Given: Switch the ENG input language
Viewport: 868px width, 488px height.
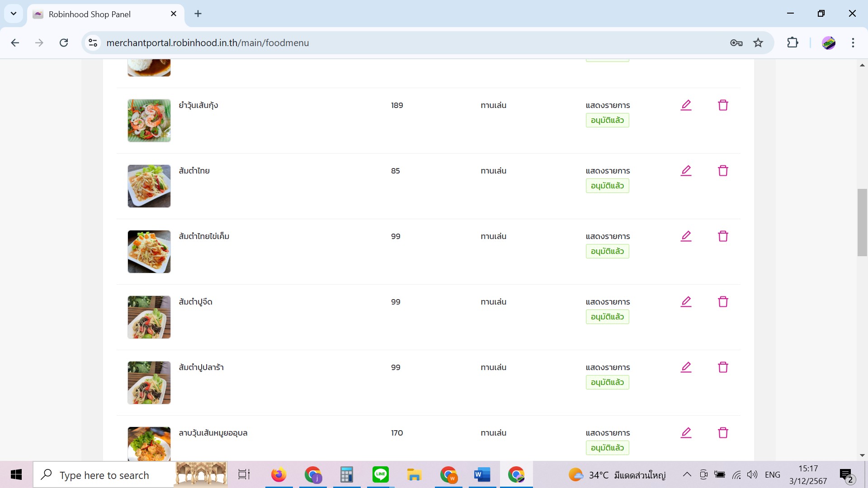Looking at the screenshot, I should [773, 474].
